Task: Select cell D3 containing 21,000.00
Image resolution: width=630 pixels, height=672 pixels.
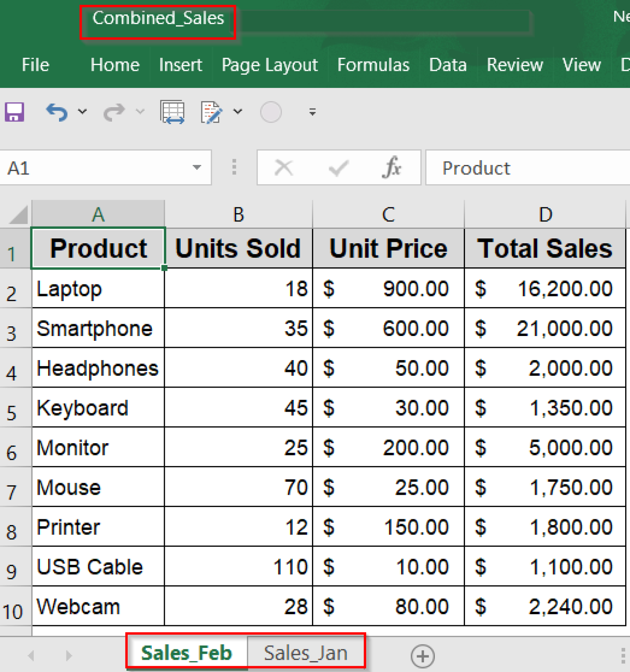Action: [x=545, y=329]
